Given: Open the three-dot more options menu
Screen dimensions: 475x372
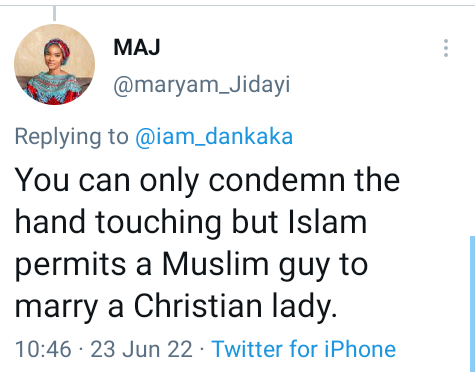Looking at the screenshot, I should pyautogui.click(x=446, y=48).
